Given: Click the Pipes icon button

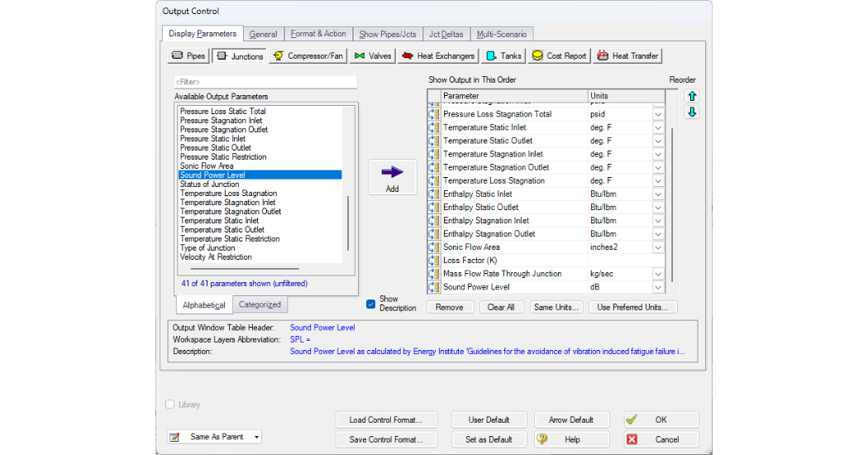Looking at the screenshot, I should pyautogui.click(x=188, y=56).
